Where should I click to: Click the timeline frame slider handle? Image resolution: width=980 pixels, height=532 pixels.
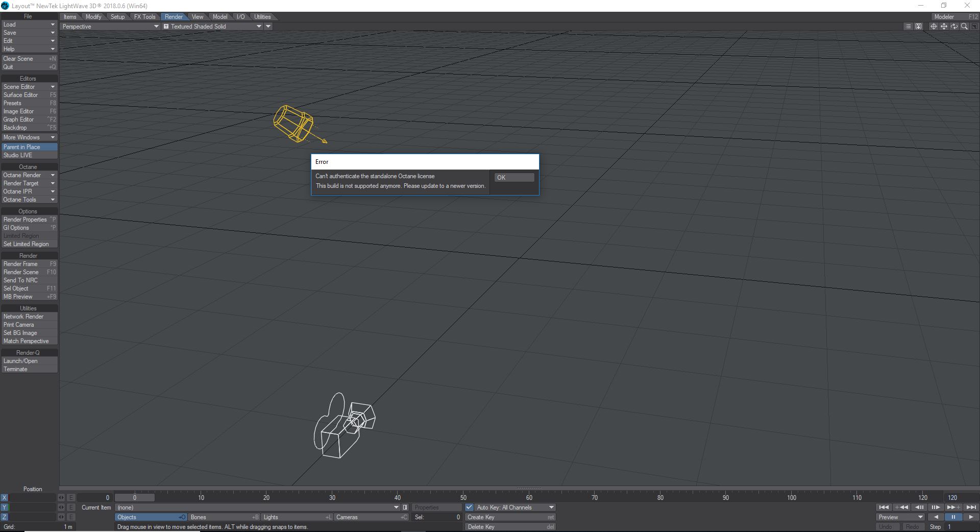[x=135, y=498]
